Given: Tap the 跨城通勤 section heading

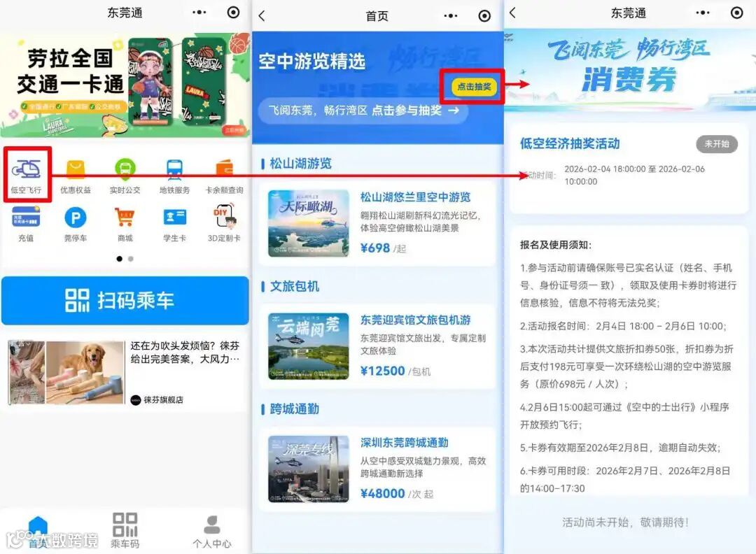Looking at the screenshot, I should pyautogui.click(x=294, y=409).
